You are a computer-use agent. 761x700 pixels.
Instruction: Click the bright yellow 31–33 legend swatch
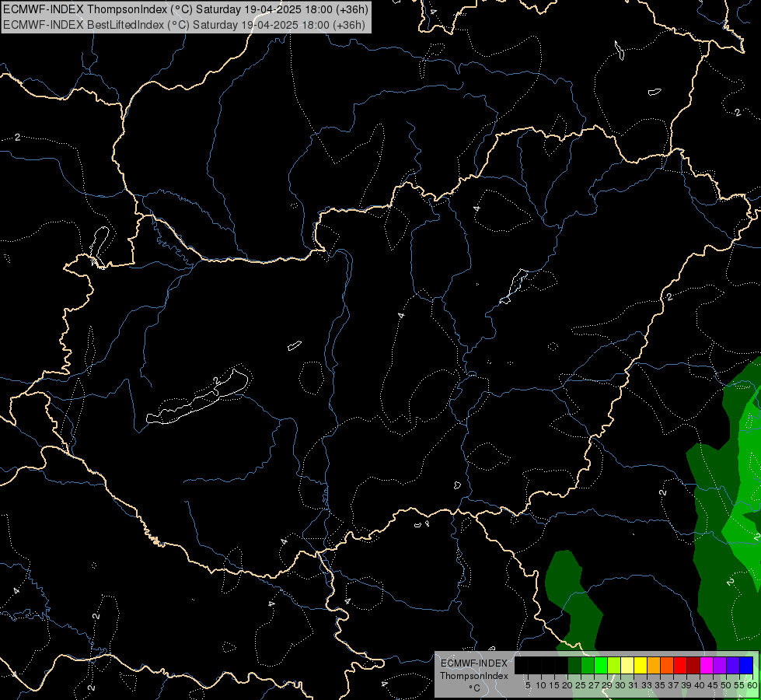tap(641, 666)
